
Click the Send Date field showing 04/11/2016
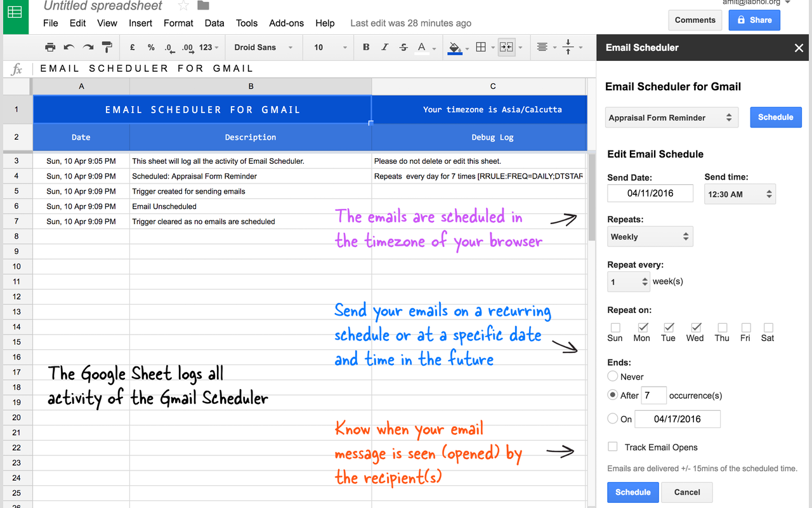[x=650, y=193]
